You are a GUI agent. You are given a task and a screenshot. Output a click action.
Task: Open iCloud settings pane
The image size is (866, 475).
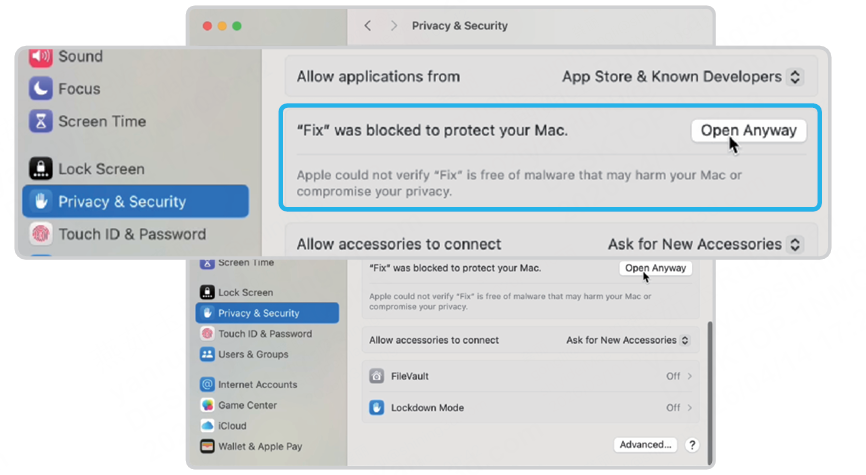(x=267, y=425)
